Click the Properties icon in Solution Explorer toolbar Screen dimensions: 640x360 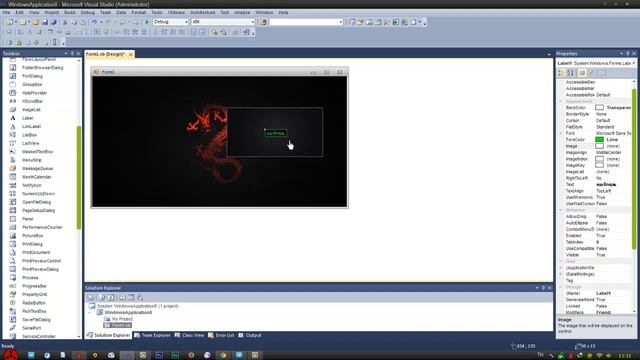click(91, 298)
